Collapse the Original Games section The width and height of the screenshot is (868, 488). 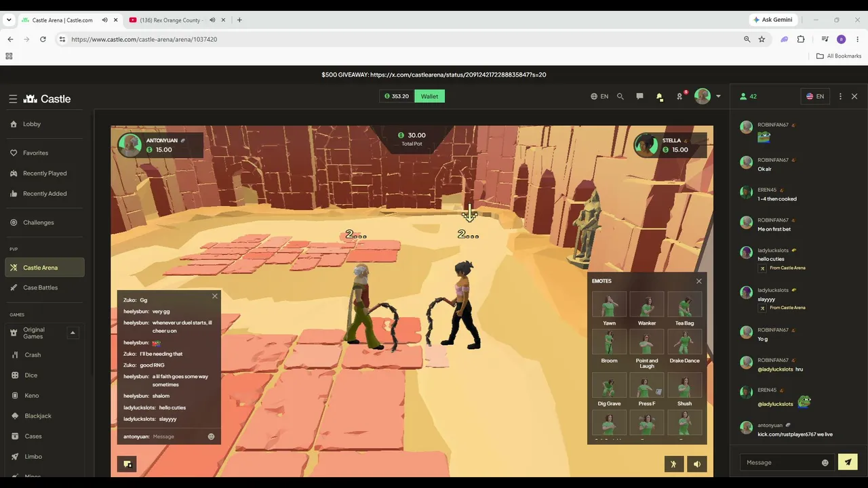(73, 333)
